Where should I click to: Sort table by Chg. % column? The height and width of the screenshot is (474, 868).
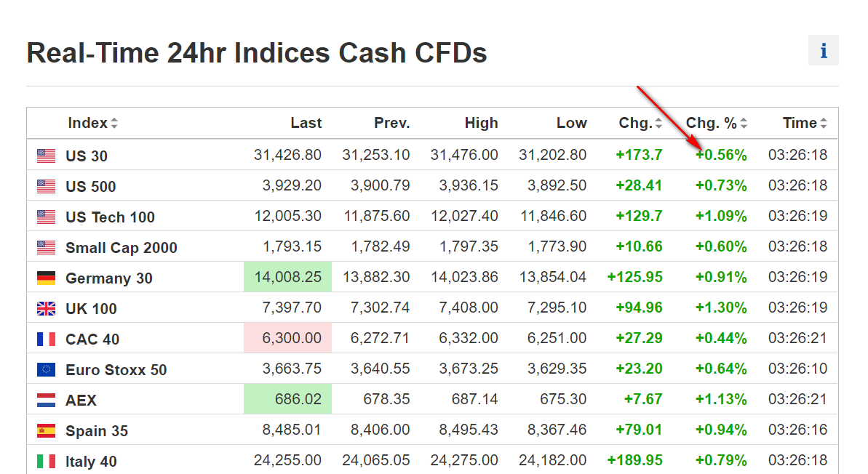[717, 123]
